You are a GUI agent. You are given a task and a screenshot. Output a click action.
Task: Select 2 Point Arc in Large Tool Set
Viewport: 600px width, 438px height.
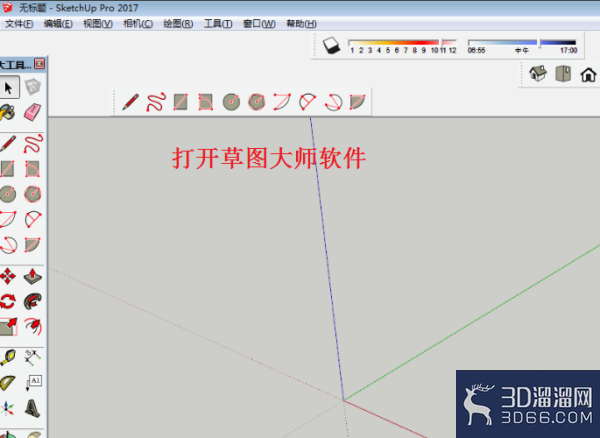[x=33, y=219]
